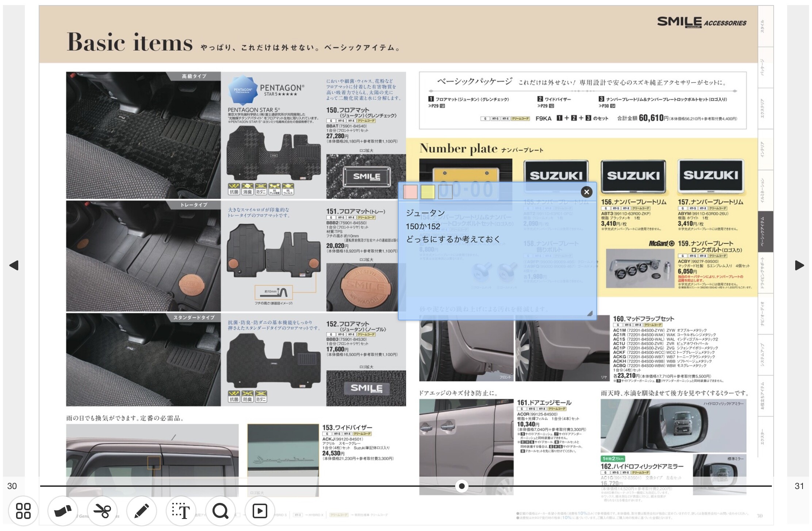812x531 pixels.
Task: Click the page slider handle
Action: point(462,486)
